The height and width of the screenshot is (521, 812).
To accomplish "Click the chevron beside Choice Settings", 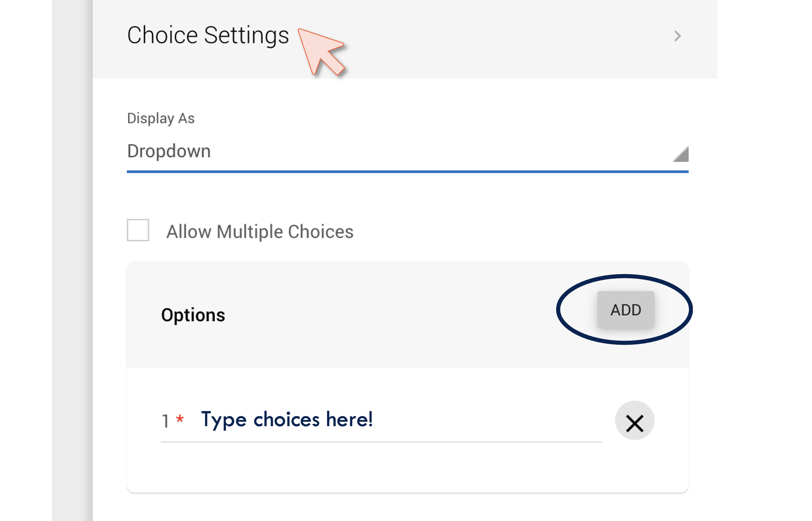I will point(677,36).
